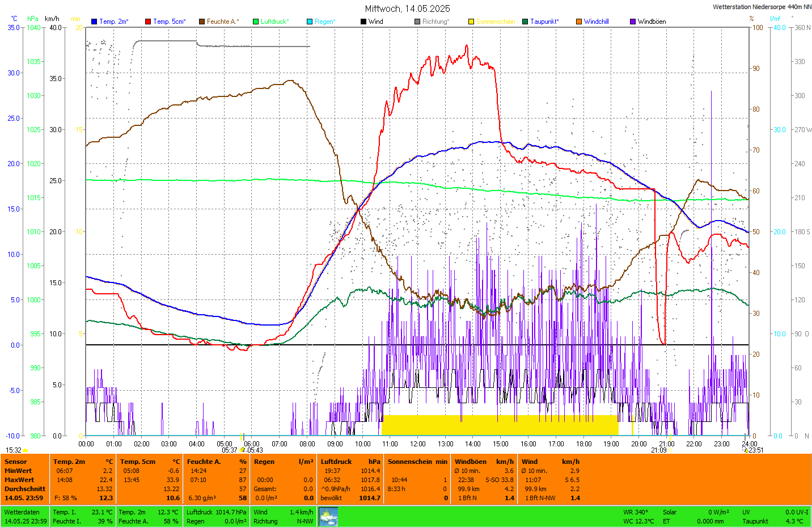Toggle the Wind series legend label

pyautogui.click(x=375, y=22)
